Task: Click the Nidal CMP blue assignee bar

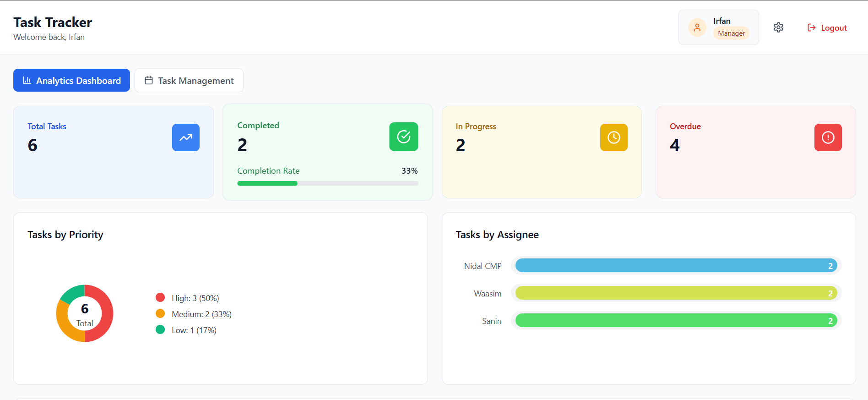Action: (x=676, y=266)
